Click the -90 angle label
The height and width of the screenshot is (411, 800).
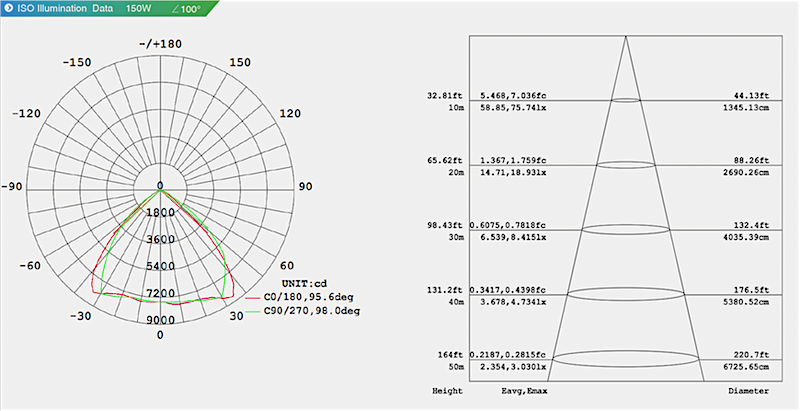[x=12, y=187]
